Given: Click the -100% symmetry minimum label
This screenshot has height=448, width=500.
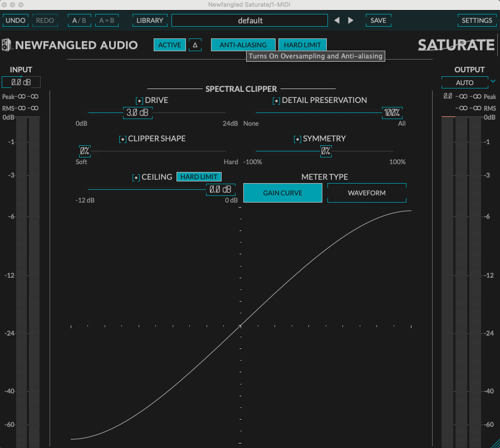Looking at the screenshot, I should point(253,162).
